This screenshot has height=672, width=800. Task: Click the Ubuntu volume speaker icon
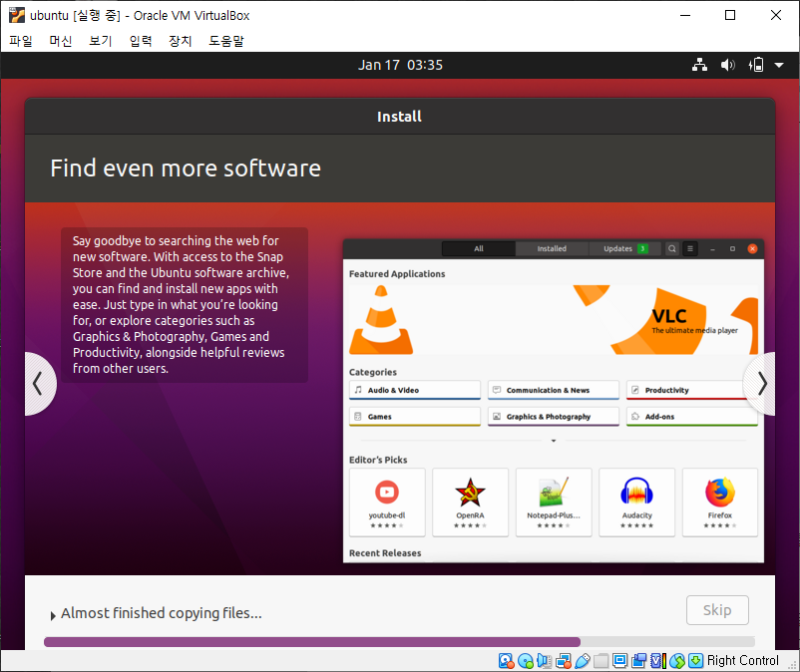coord(727,65)
